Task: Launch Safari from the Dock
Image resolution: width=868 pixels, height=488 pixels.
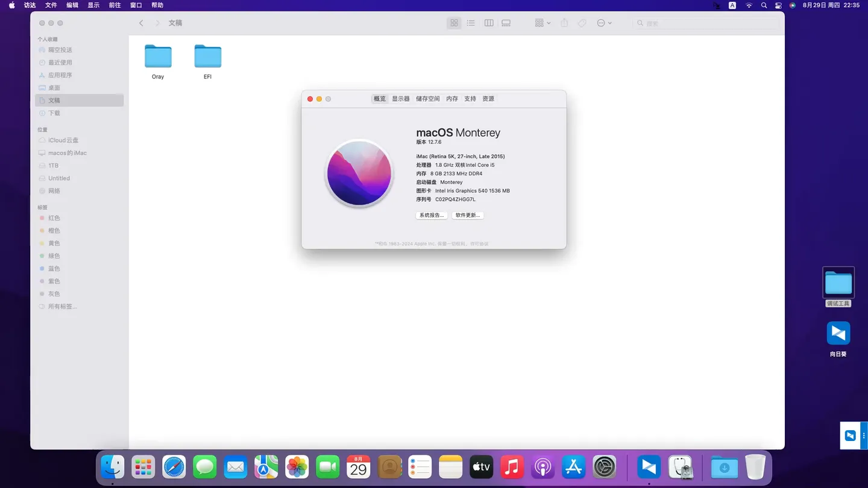Action: tap(174, 467)
